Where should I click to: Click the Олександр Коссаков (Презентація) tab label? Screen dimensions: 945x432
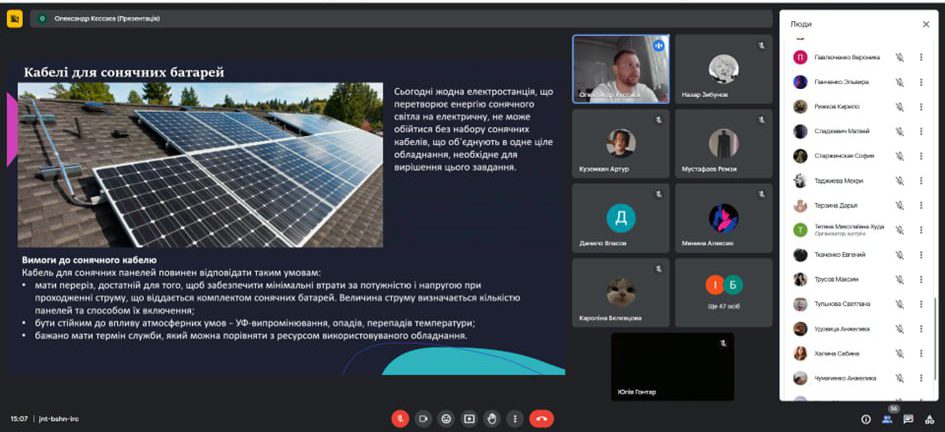coord(100,18)
